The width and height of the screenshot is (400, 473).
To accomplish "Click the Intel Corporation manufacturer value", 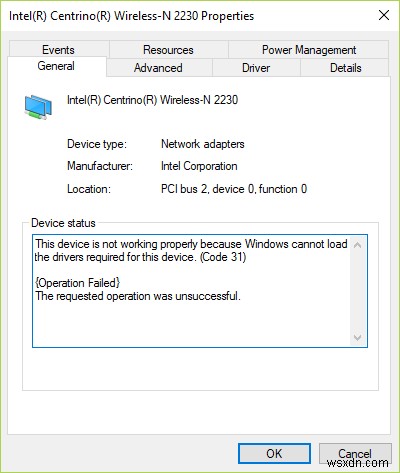I will pos(199,166).
